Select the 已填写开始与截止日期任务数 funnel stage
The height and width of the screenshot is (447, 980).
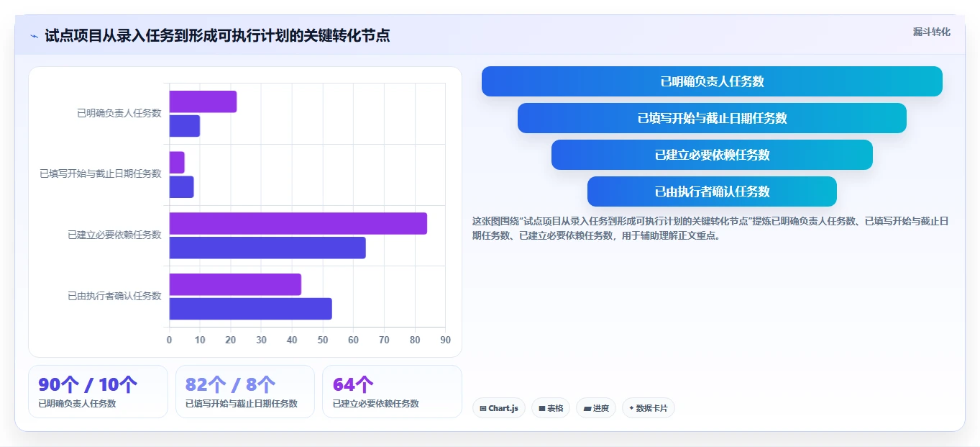pyautogui.click(x=712, y=118)
